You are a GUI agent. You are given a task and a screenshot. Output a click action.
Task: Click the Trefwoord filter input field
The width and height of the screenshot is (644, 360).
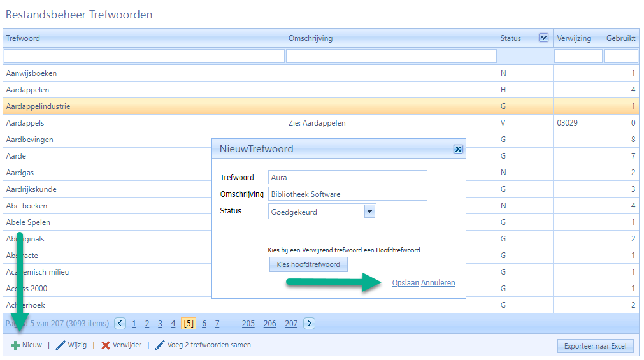[144, 56]
